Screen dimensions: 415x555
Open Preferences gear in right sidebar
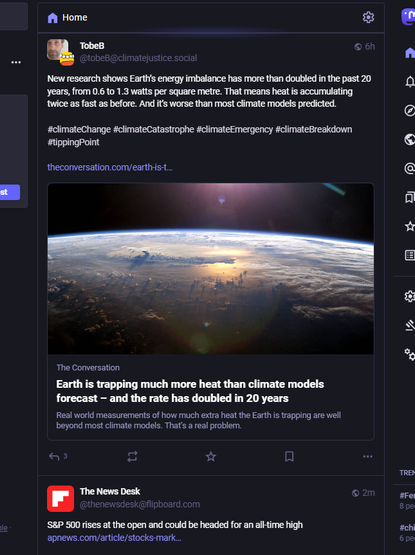[x=410, y=296]
